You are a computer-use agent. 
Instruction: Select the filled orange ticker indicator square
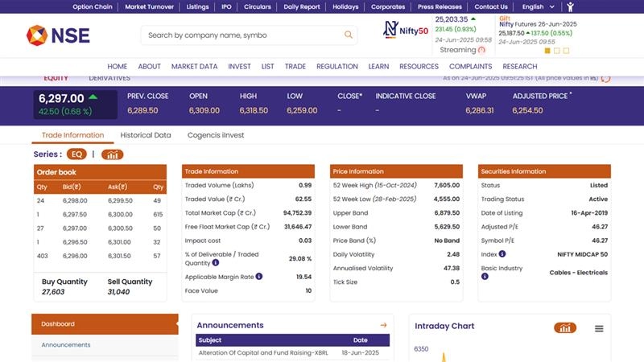click(x=547, y=51)
